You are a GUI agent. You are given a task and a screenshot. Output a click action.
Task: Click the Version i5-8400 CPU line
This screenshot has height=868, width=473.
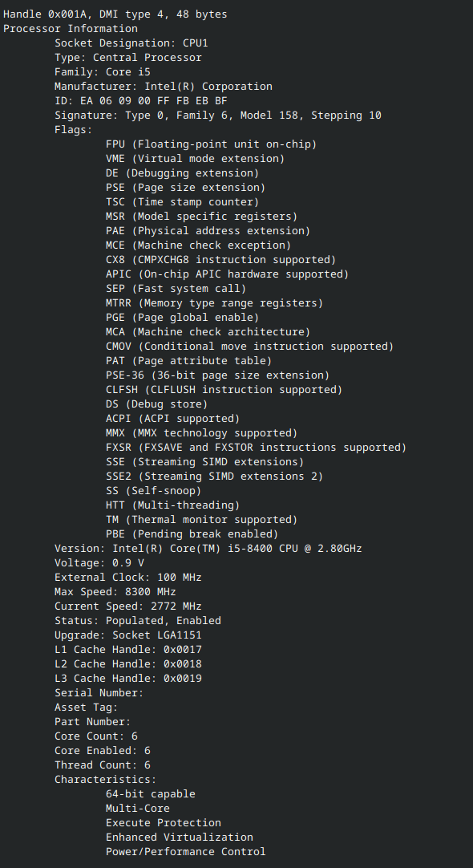coord(208,548)
